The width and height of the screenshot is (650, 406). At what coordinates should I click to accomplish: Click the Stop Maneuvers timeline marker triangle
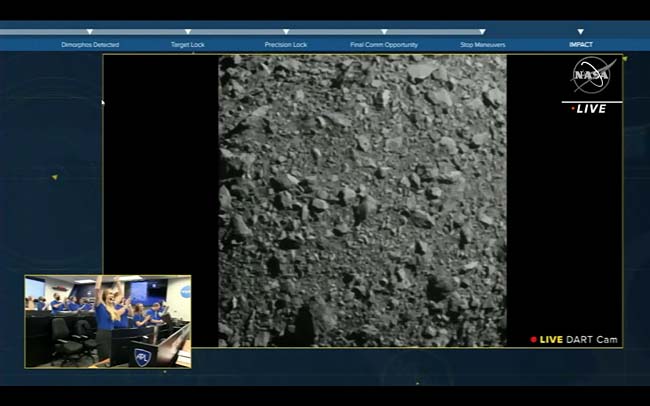(483, 32)
